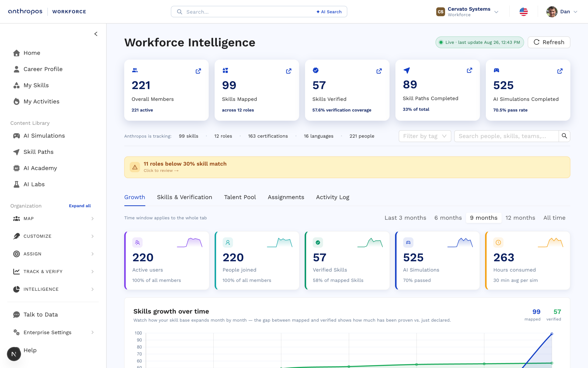The height and width of the screenshot is (368, 588).
Task: Select 12 months time window
Action: [x=520, y=218]
